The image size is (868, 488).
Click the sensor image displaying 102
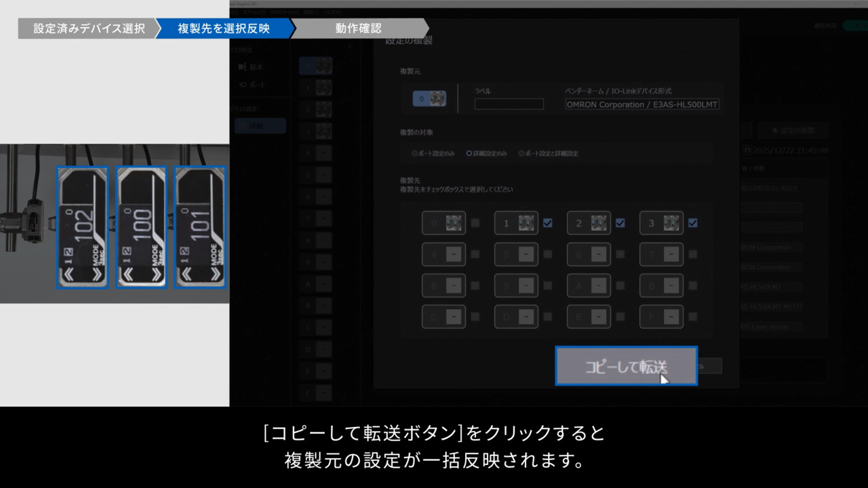click(x=82, y=228)
